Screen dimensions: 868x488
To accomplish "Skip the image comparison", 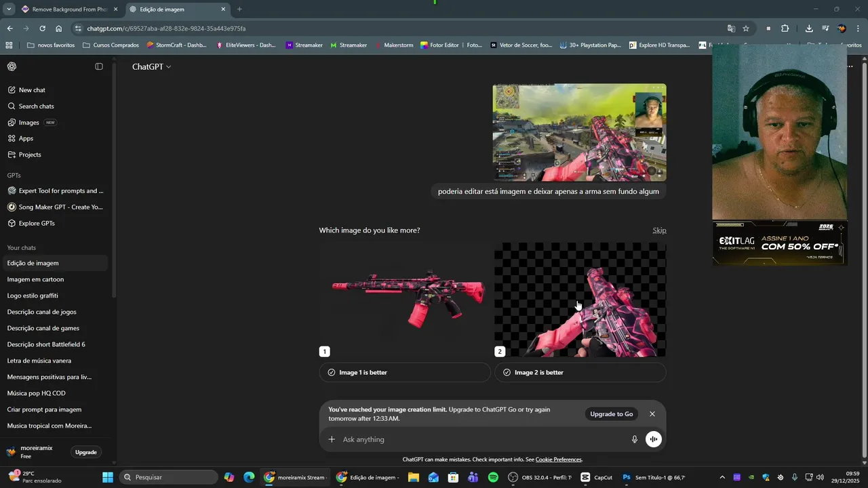I will click(x=659, y=230).
